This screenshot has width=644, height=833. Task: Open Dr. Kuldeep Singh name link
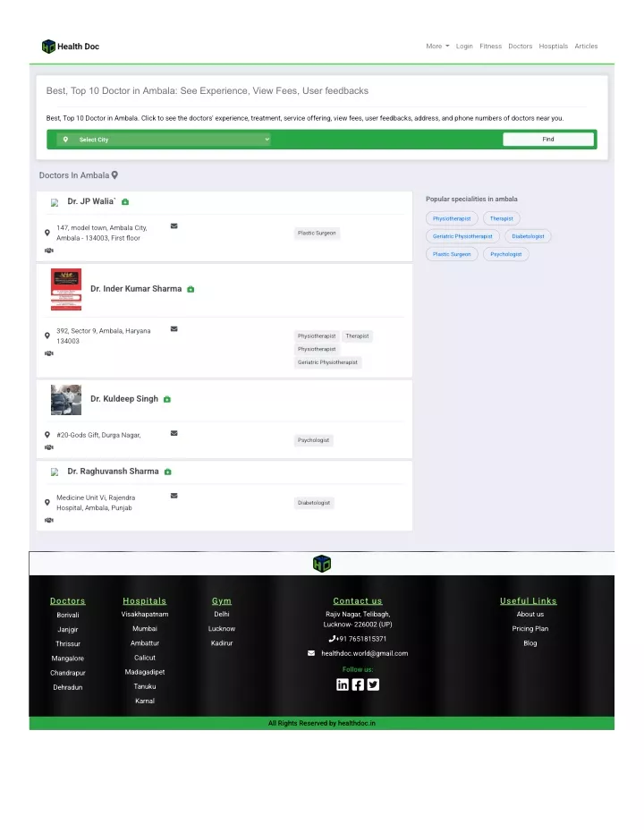click(x=124, y=399)
